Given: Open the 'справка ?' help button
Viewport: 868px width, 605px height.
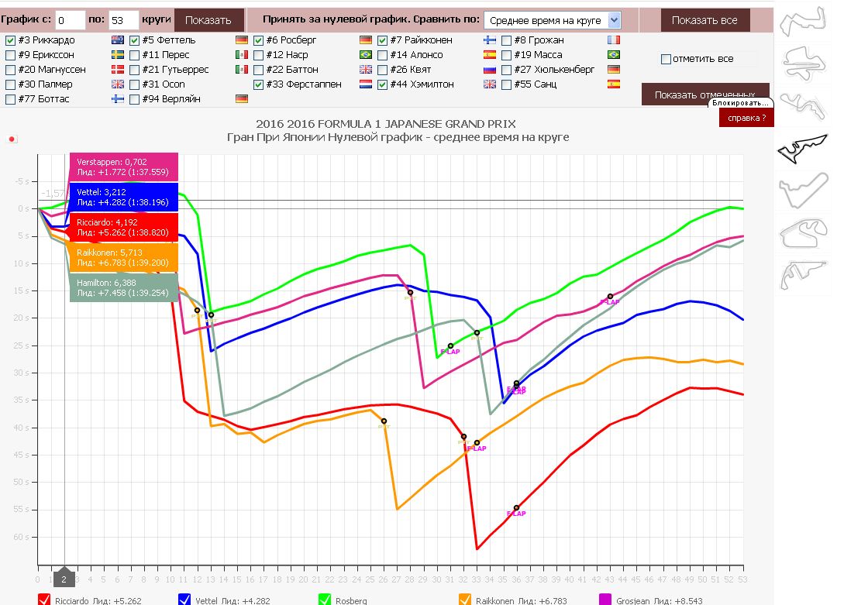Looking at the screenshot, I should 746,117.
